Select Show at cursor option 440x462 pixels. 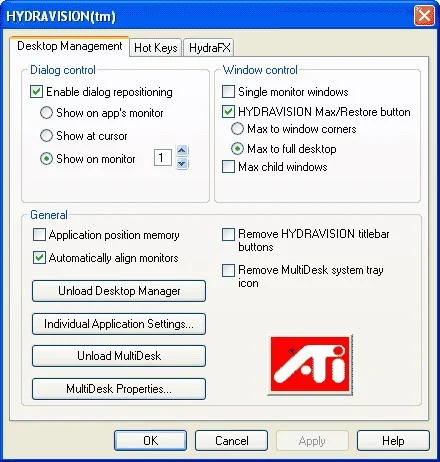46,136
